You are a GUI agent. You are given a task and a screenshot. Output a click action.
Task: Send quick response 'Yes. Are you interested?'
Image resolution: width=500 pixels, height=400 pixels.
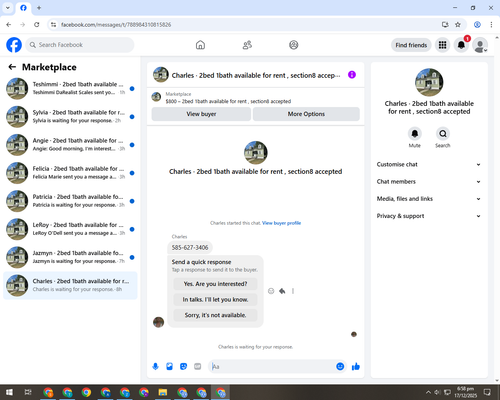pos(215,284)
